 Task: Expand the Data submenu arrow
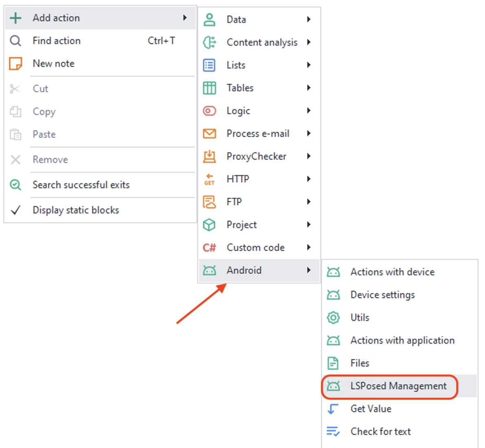pyautogui.click(x=309, y=19)
